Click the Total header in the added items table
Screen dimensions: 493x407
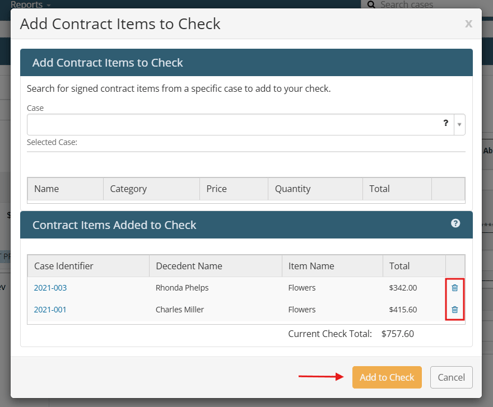point(414,266)
